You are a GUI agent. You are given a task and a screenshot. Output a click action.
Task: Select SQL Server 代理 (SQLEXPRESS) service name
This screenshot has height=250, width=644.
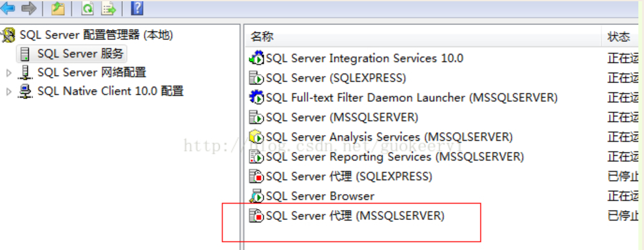(349, 176)
